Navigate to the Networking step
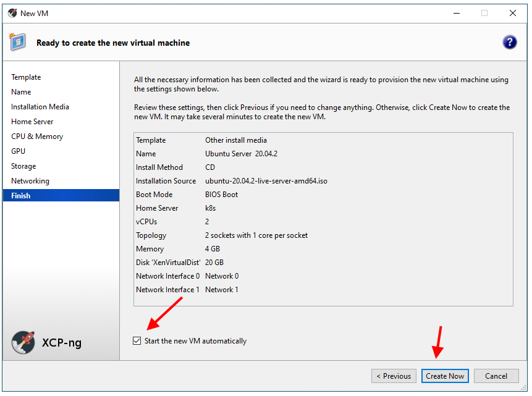The image size is (532, 396). [30, 181]
